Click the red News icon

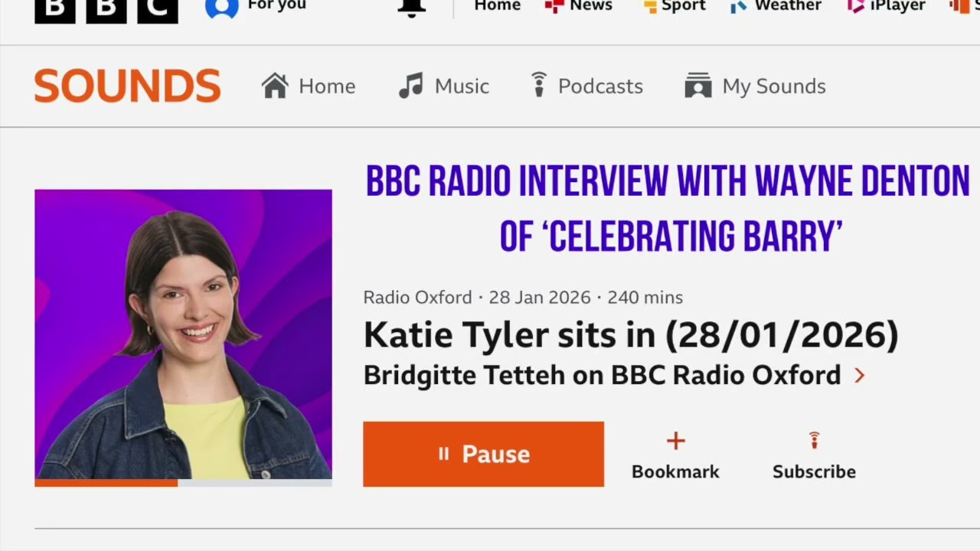(554, 7)
